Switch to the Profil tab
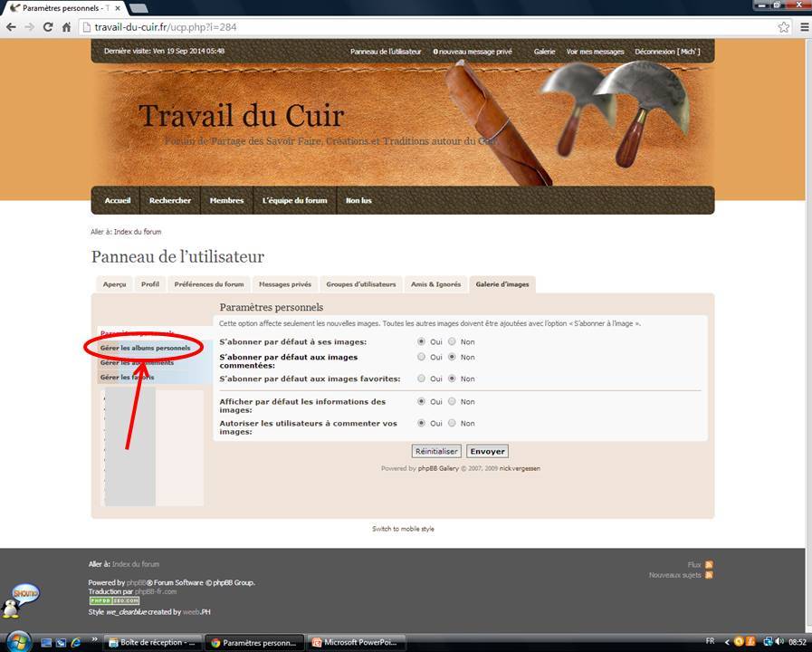The width and height of the screenshot is (812, 652). click(x=149, y=284)
